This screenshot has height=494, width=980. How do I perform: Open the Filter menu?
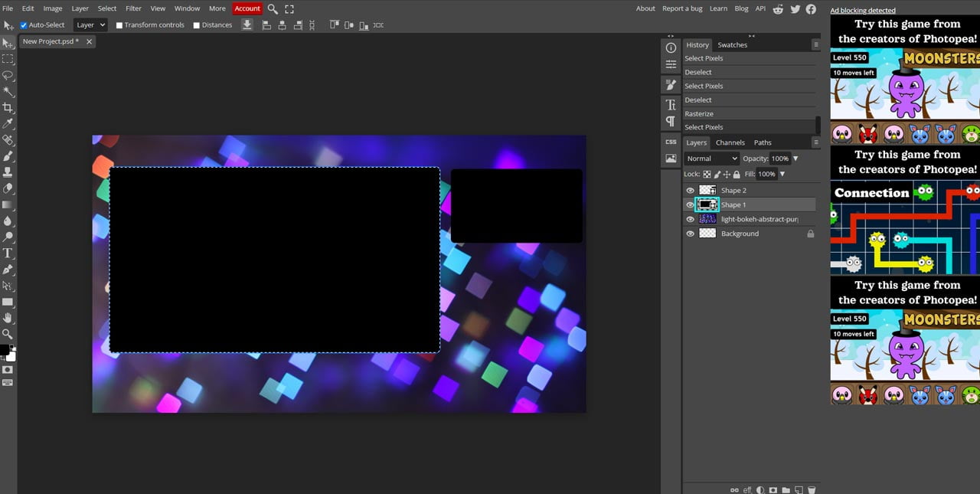[133, 8]
